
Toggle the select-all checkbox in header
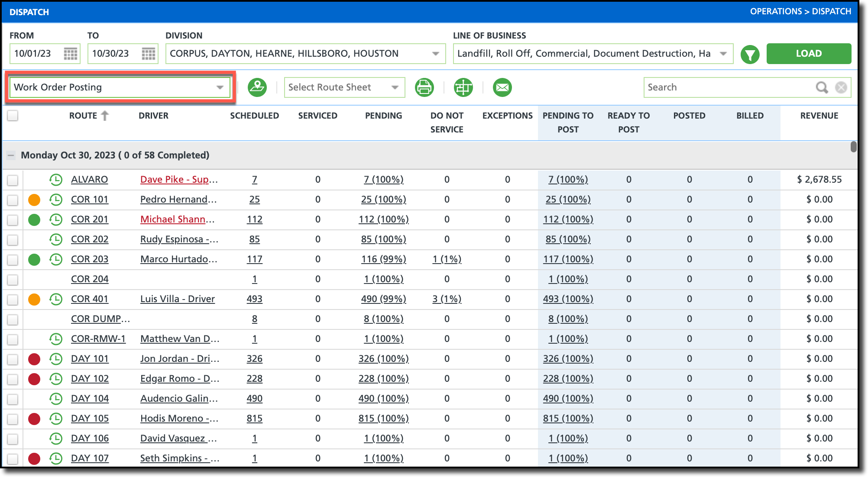[x=13, y=116]
